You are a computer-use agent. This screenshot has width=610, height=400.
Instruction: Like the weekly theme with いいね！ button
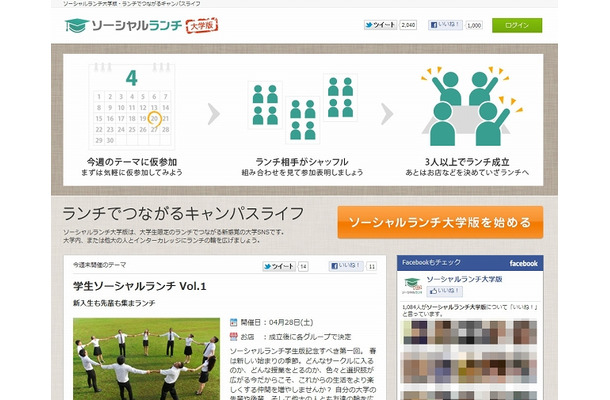(x=346, y=266)
